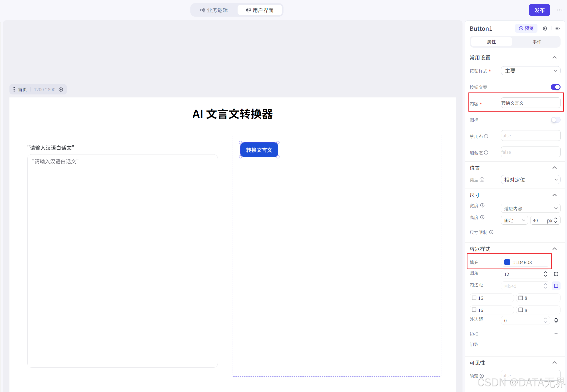The height and width of the screenshot is (392, 567).
Task: Enable the 图标 toggle switch
Action: pyautogui.click(x=555, y=120)
